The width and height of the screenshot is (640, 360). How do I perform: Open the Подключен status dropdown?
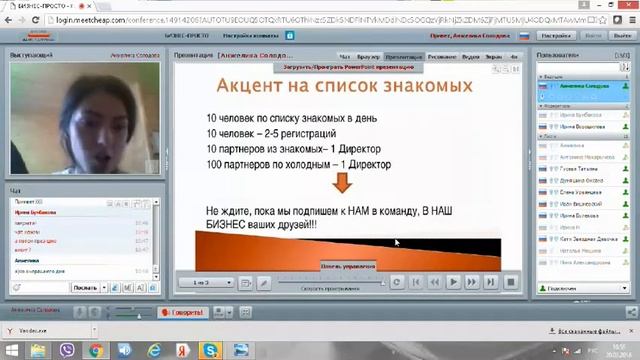click(x=583, y=288)
